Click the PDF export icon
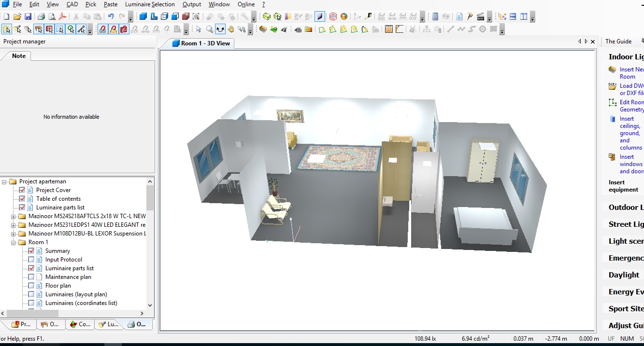 tap(62, 16)
